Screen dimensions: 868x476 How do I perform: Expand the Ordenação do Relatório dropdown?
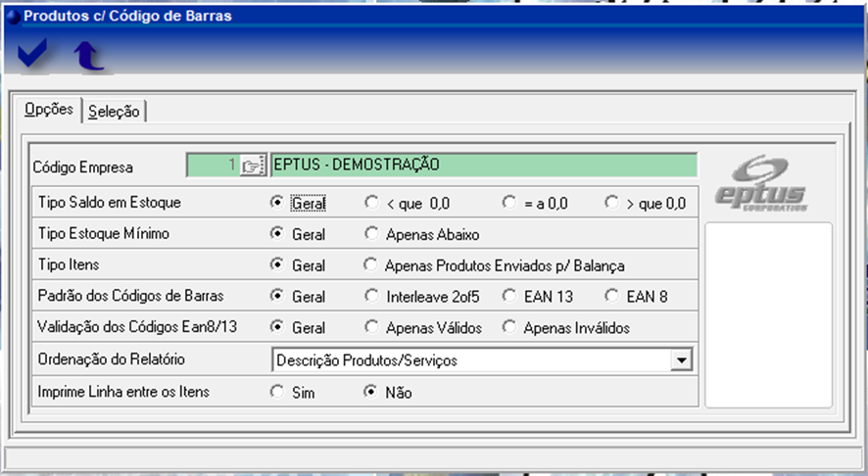click(680, 360)
